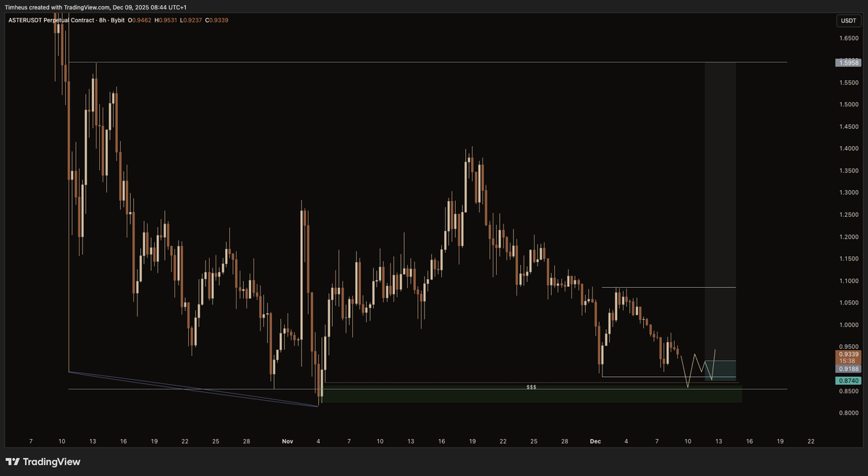Click the 1.2000 price axis label
Screen dimensions: 868x476
click(x=849, y=237)
